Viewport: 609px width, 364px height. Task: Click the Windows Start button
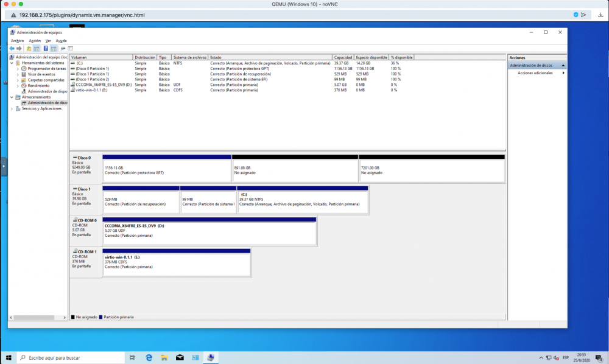(9, 357)
